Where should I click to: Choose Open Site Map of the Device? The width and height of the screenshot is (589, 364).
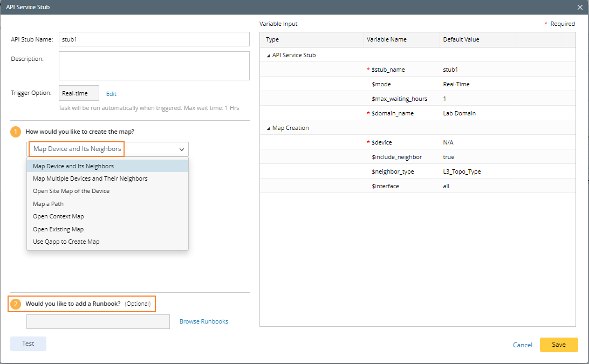71,191
